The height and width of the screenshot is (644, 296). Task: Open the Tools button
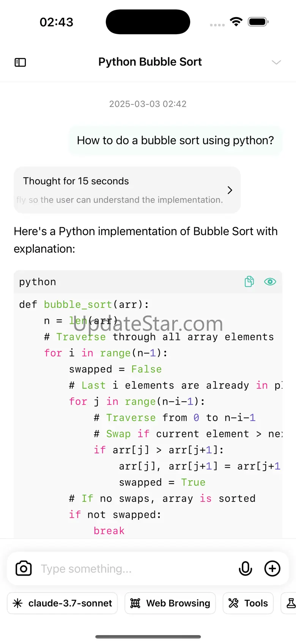pos(248,603)
